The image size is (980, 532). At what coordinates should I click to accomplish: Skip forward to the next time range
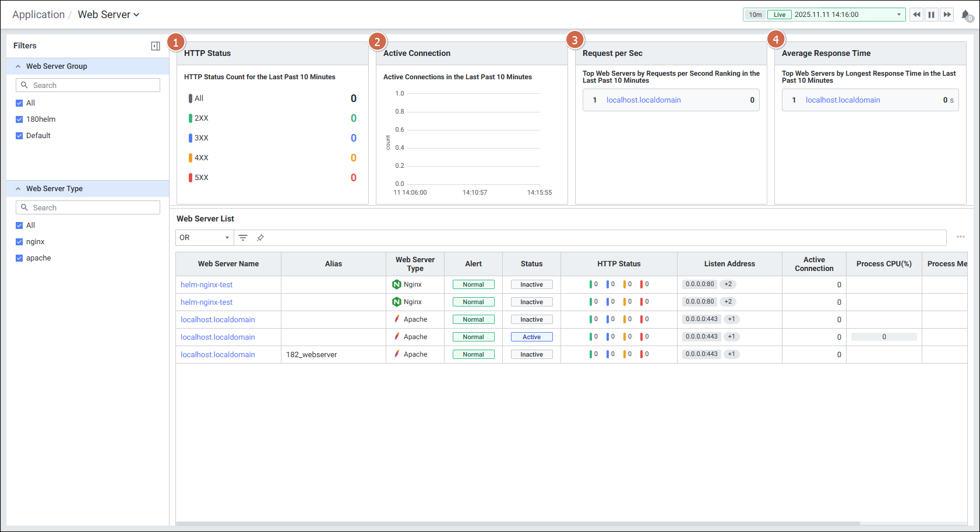(x=947, y=15)
